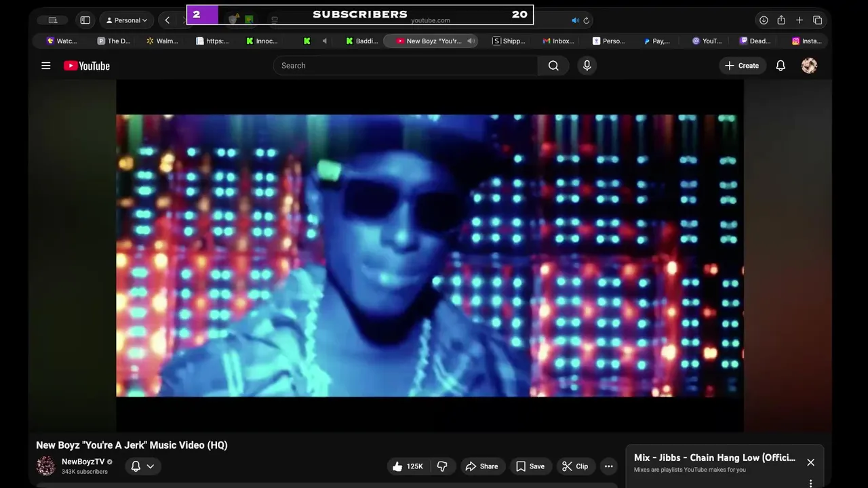Switch to the https:... tab
Image resolution: width=868 pixels, height=488 pixels.
(x=212, y=41)
